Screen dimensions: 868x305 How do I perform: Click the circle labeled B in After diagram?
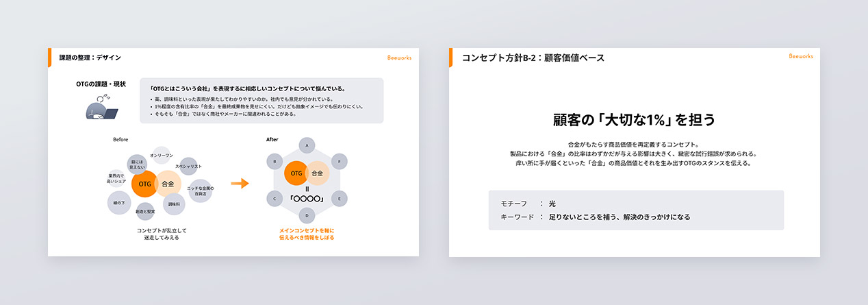pyautogui.click(x=275, y=162)
